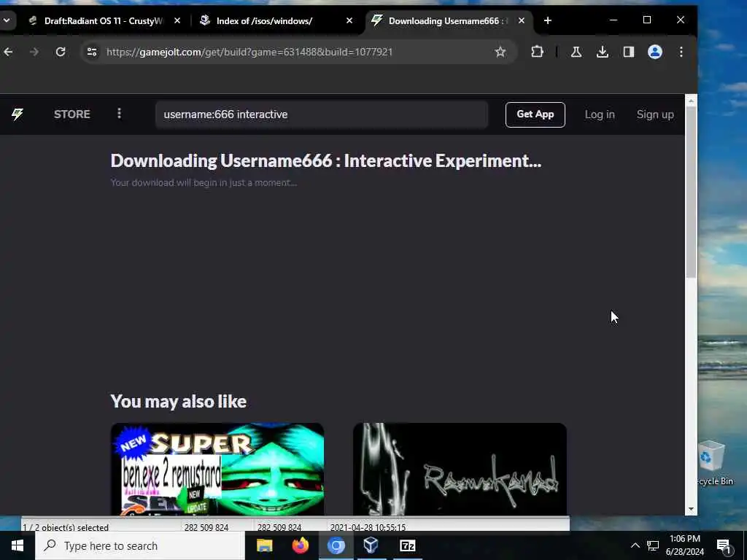The image size is (747, 560).
Task: Click the 2021-04-28 10:55:15 status entry
Action: pos(368,527)
